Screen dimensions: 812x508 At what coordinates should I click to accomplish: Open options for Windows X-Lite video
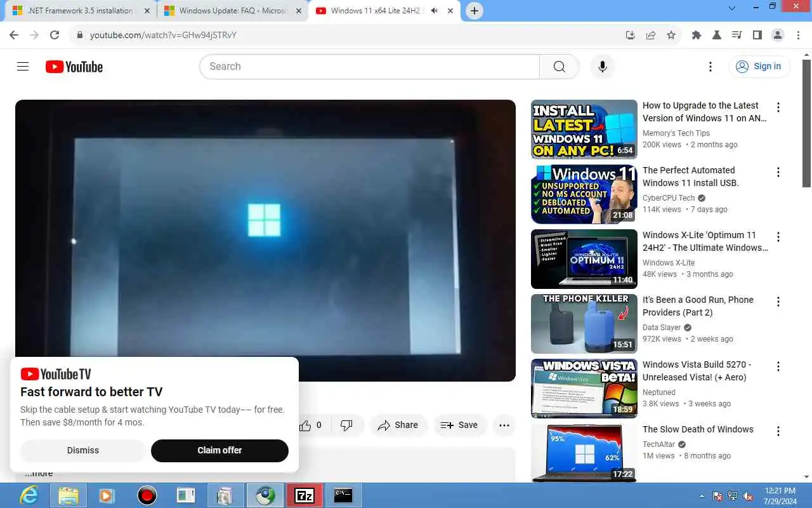click(778, 237)
